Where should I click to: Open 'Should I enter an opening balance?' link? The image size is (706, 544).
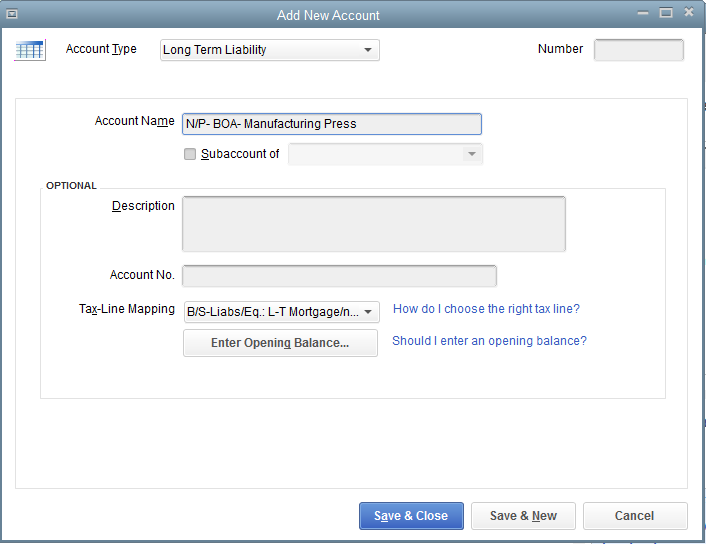click(x=489, y=341)
